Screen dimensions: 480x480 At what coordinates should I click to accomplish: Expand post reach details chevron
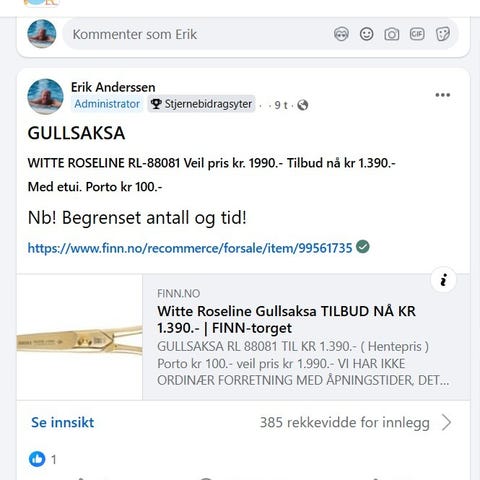(x=446, y=422)
